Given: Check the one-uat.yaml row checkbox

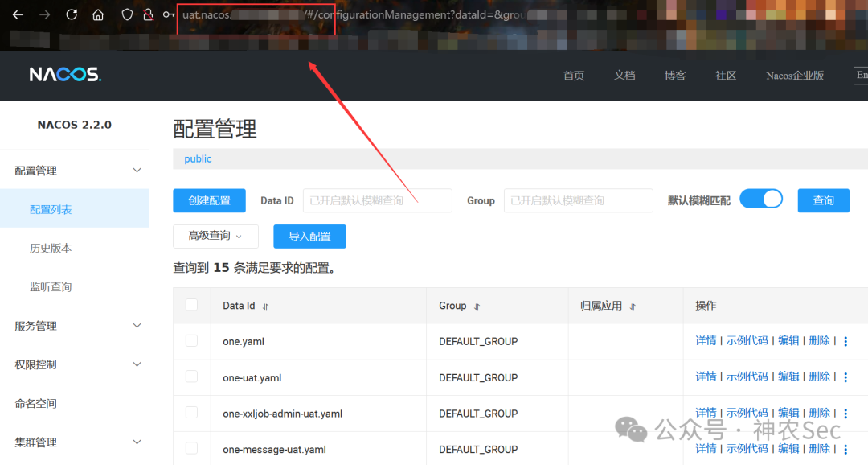Looking at the screenshot, I should [191, 377].
